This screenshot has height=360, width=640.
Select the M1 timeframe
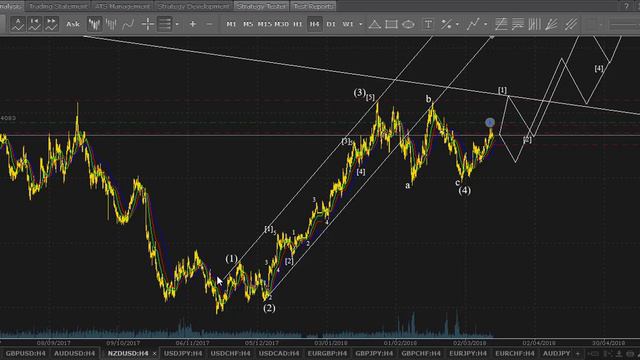coord(231,24)
